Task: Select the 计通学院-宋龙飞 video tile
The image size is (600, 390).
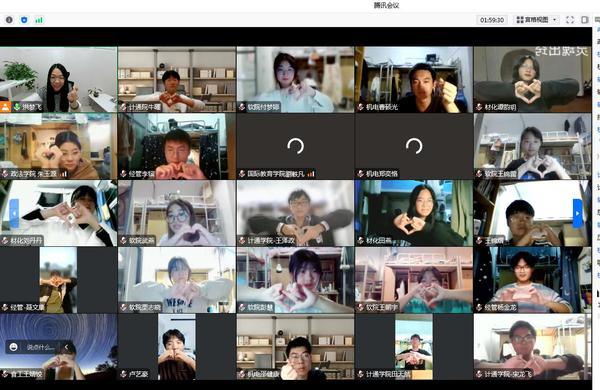Action: coord(533,347)
